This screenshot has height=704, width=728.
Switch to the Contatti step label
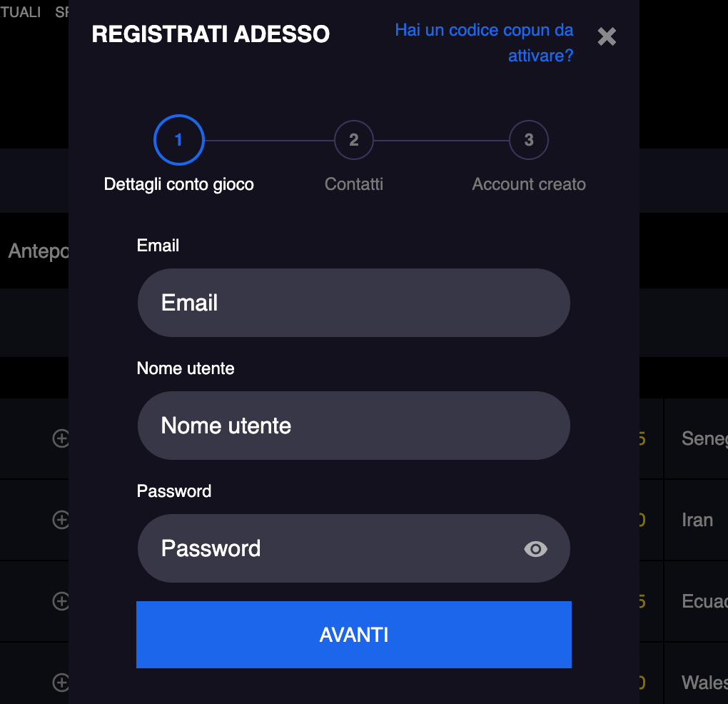(x=353, y=184)
